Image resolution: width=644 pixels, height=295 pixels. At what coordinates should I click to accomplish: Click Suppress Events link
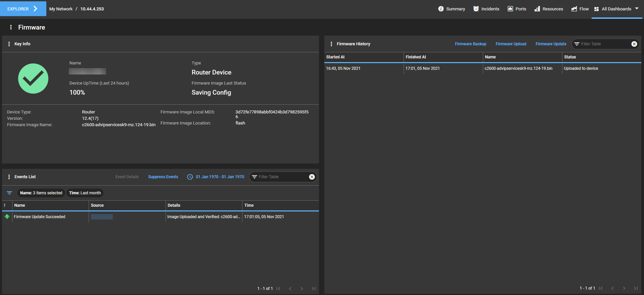pyautogui.click(x=163, y=177)
